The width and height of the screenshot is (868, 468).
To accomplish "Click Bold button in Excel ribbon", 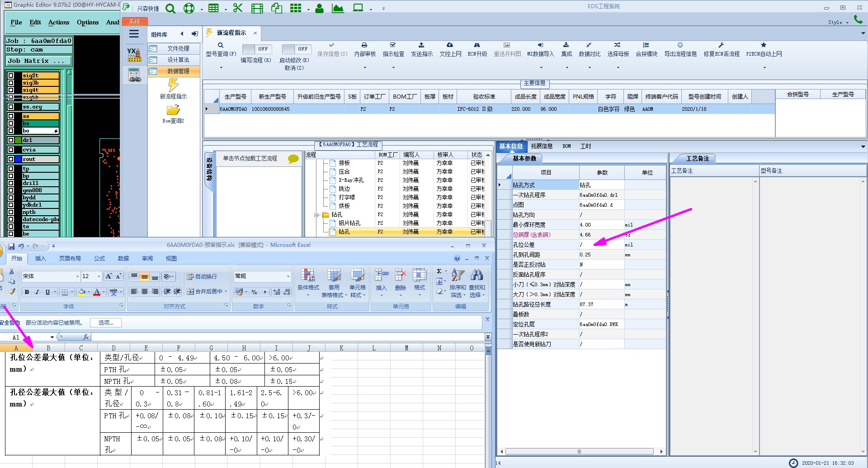I will coord(27,292).
